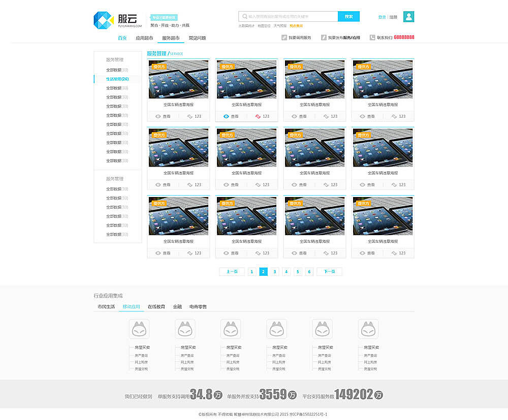The width and height of the screenshot is (508, 420).
Task: Click 查看 beside the blue eye icon
Action: (x=235, y=116)
